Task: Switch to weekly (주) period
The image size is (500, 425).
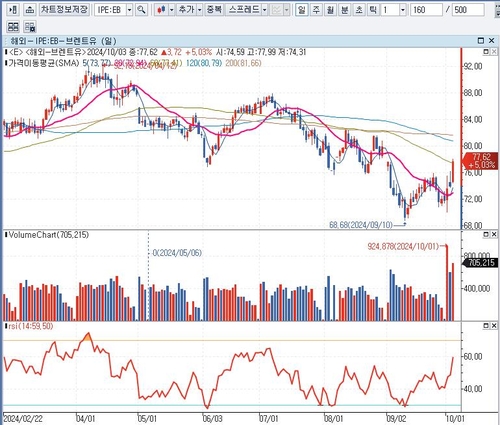Action: [x=316, y=10]
